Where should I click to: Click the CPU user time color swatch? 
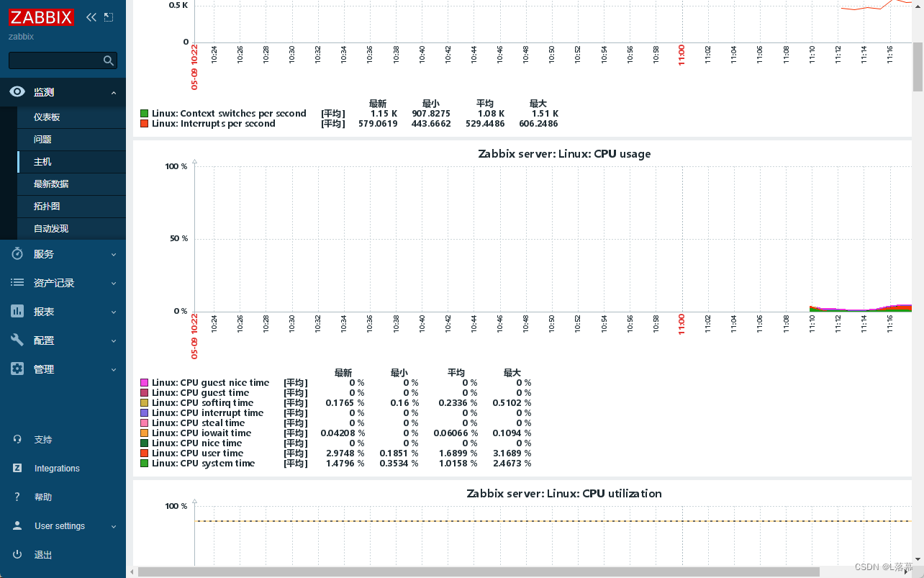point(145,453)
